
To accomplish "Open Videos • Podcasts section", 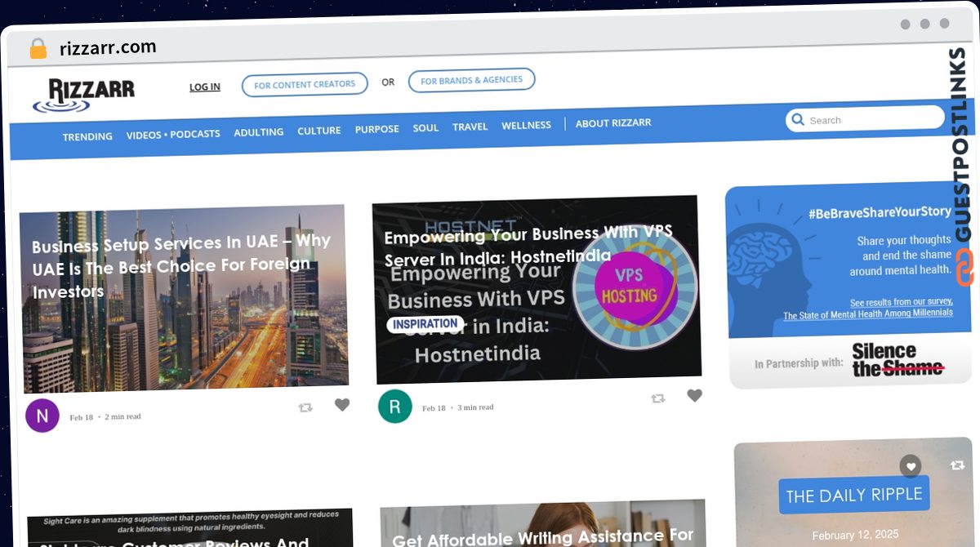I will click(x=173, y=134).
